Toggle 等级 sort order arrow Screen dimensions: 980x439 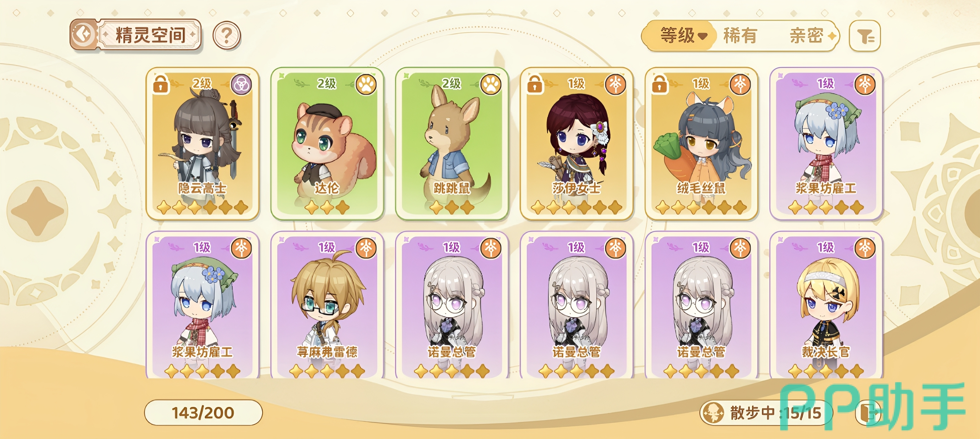703,36
